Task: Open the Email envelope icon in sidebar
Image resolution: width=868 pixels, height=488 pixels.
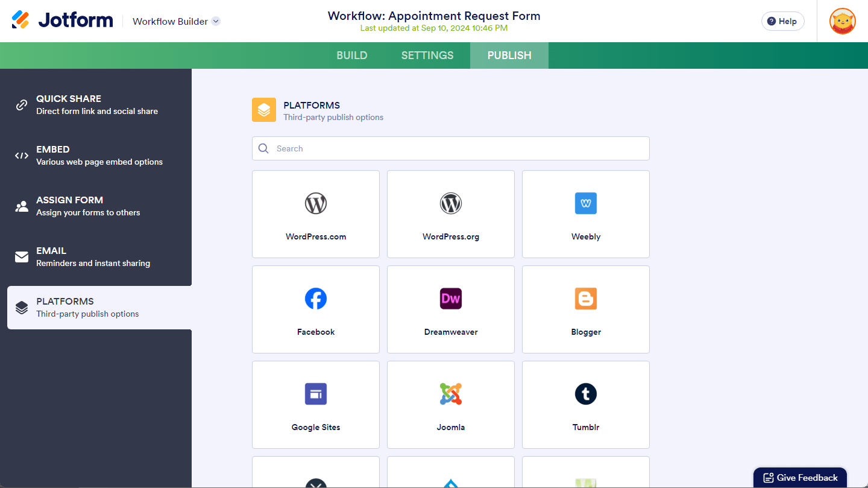Action: pyautogui.click(x=22, y=257)
